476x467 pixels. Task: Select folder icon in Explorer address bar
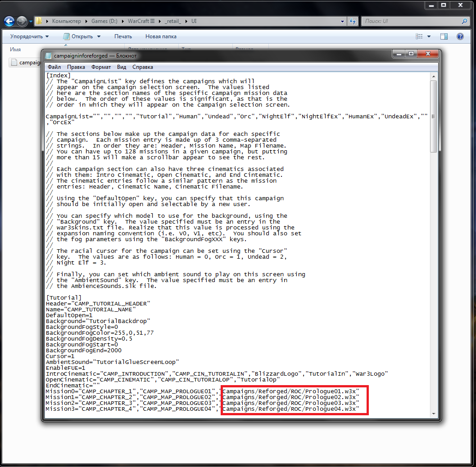(x=39, y=21)
